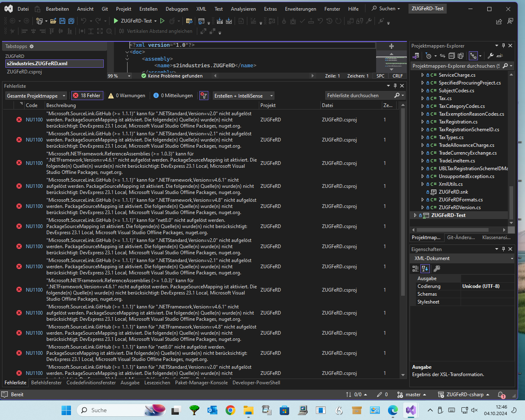The width and height of the screenshot is (525, 420).
Task: Open the master branch selector in status bar
Action: (x=412, y=395)
